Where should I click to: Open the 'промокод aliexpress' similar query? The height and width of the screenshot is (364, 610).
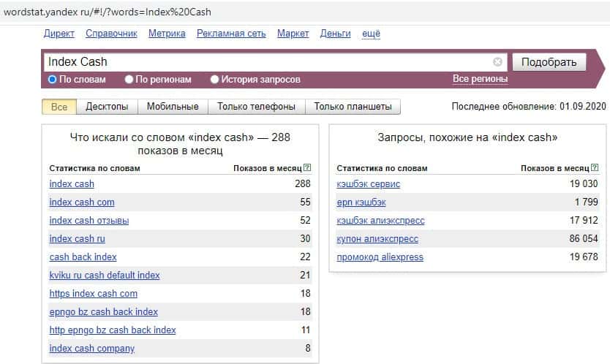(x=380, y=257)
